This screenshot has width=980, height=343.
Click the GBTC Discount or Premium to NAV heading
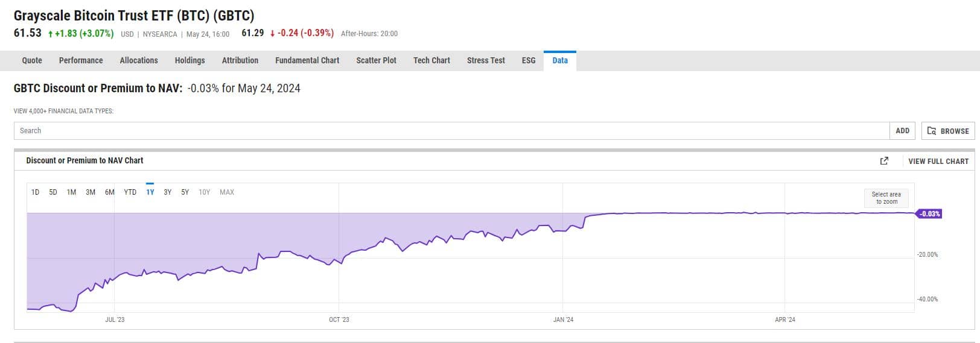(98, 88)
